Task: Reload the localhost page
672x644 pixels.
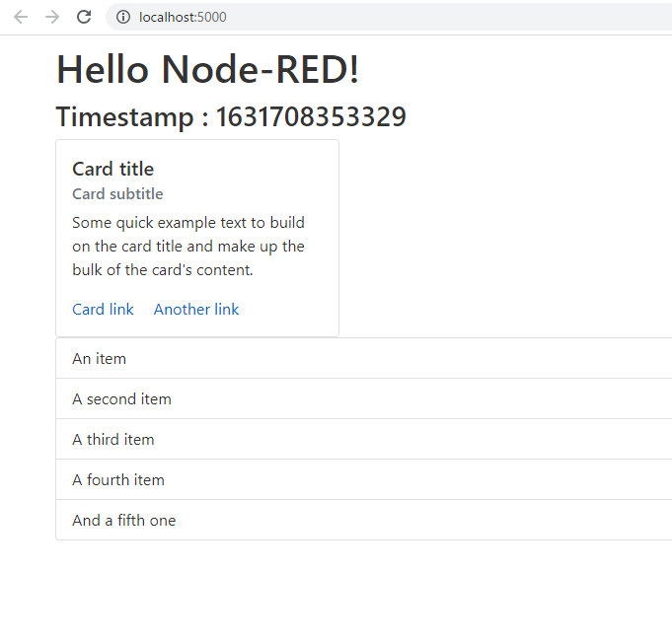Action: 84,17
